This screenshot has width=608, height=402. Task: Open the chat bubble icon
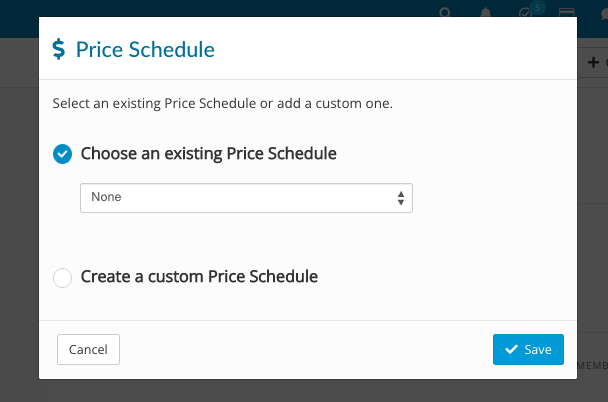click(x=604, y=14)
